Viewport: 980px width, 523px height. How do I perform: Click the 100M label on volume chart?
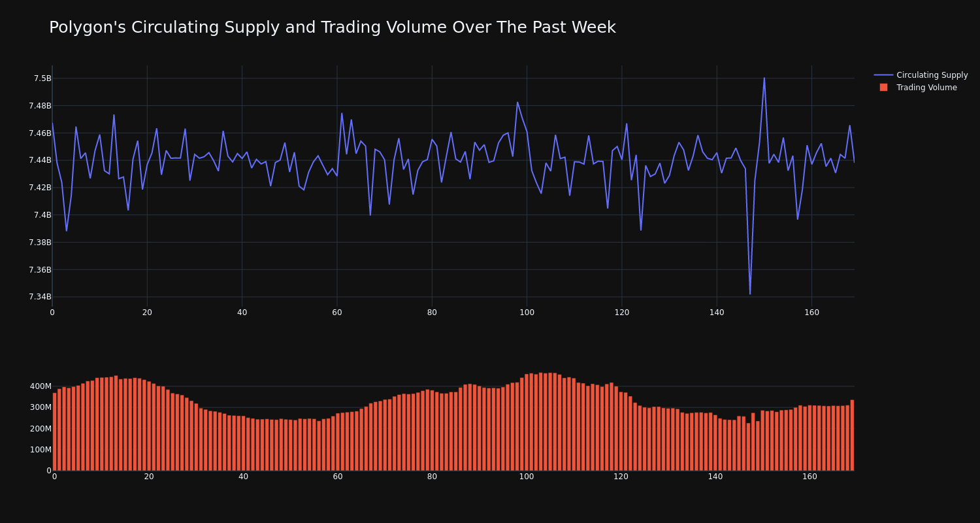click(x=40, y=450)
